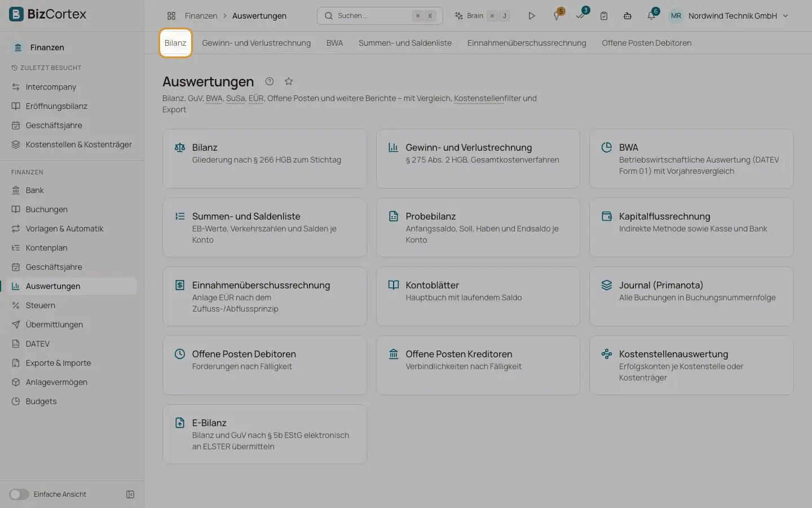Click the nodes icon on Kostenstellenauswertung card
This screenshot has height=508, width=812.
coord(607,354)
